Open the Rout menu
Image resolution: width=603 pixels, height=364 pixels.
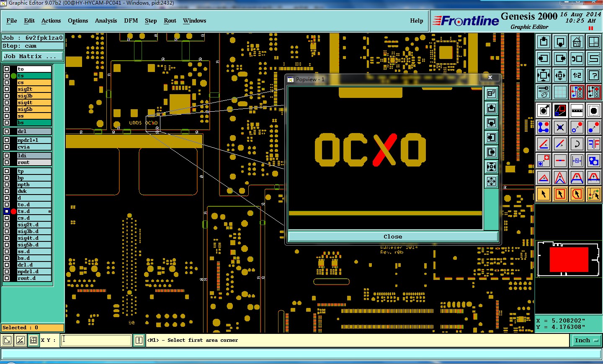tap(170, 21)
